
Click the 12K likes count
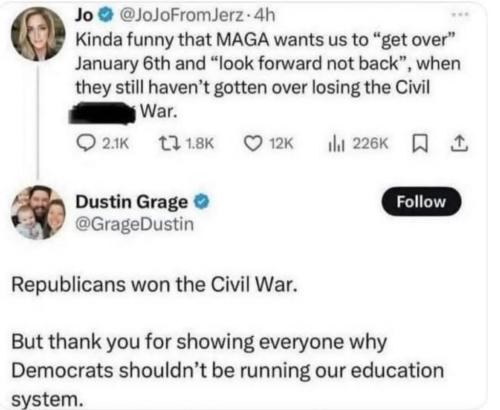tap(281, 144)
